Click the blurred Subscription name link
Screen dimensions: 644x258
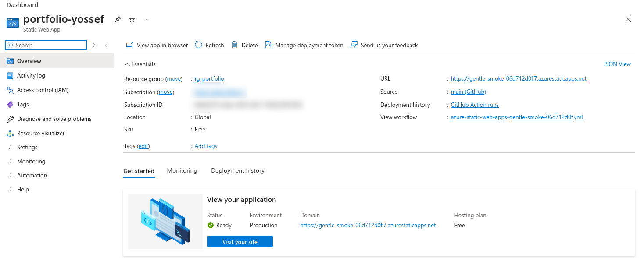pyautogui.click(x=220, y=92)
